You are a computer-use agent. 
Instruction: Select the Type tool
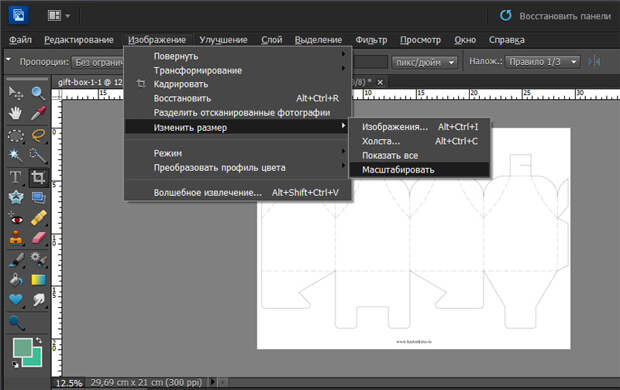coord(15,177)
